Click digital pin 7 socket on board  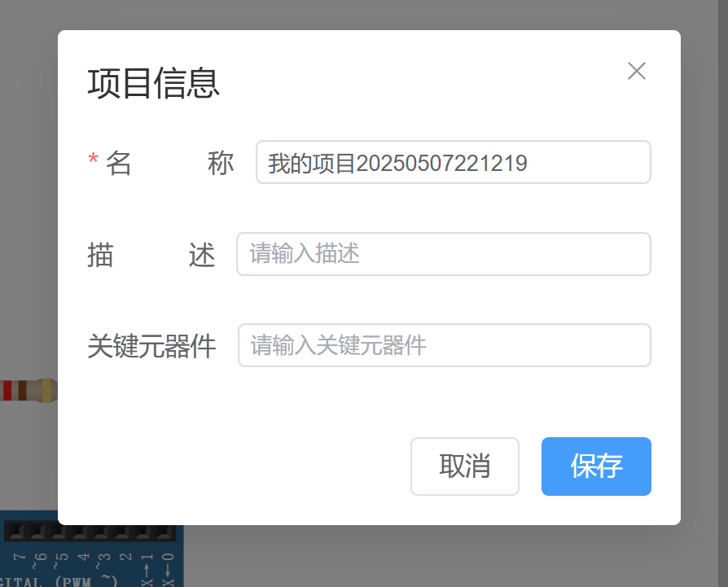tap(17, 532)
